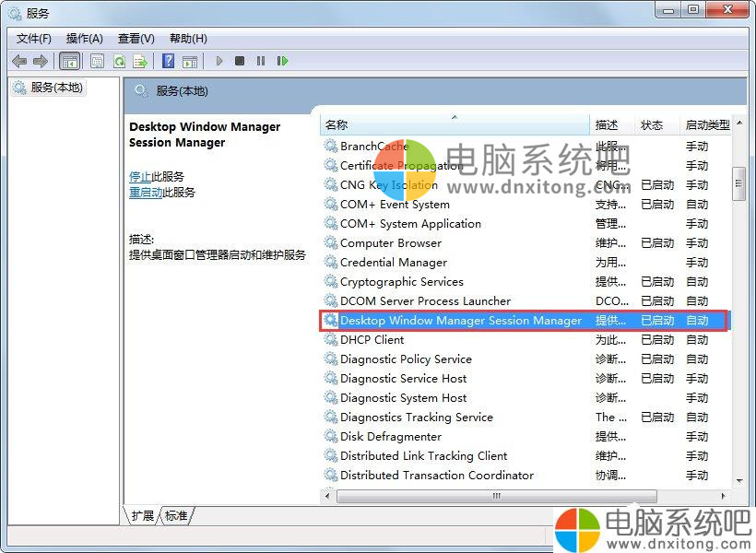Click gear icon of Disk Defragmenter
This screenshot has width=756, height=553.
pyautogui.click(x=331, y=436)
